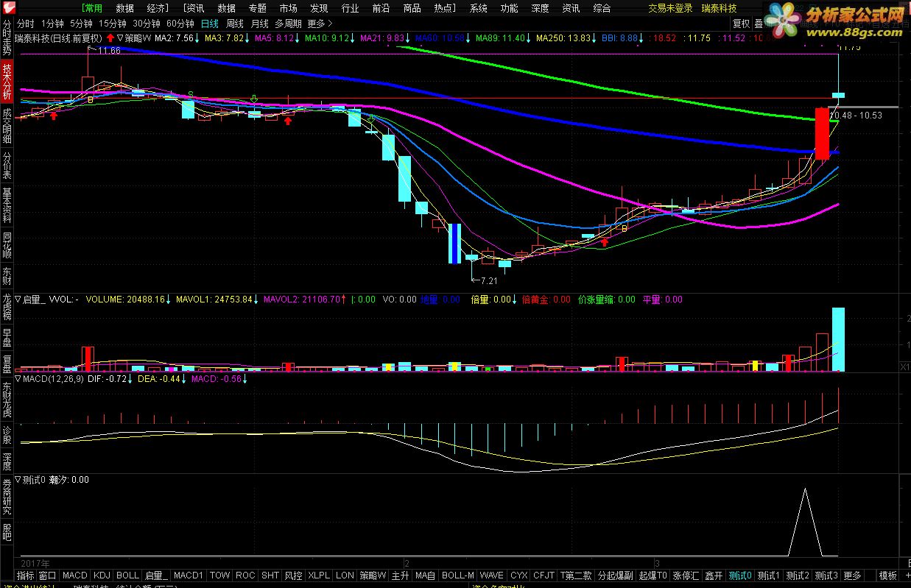Click the 瑞泰科技 stock name in top bar
The height and width of the screenshot is (588, 911).
[x=719, y=8]
